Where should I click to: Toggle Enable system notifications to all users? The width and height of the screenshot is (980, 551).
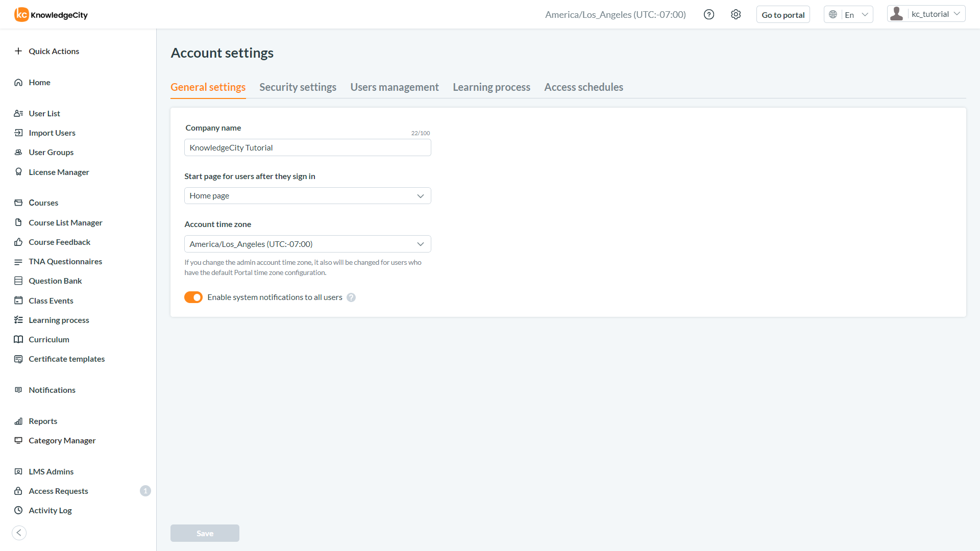click(193, 297)
